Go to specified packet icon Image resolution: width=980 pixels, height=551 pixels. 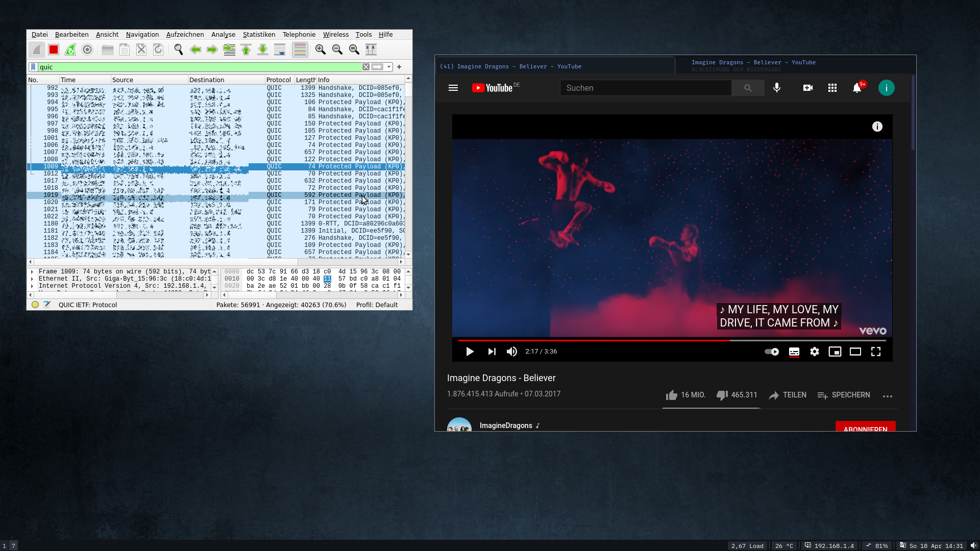[x=229, y=49]
